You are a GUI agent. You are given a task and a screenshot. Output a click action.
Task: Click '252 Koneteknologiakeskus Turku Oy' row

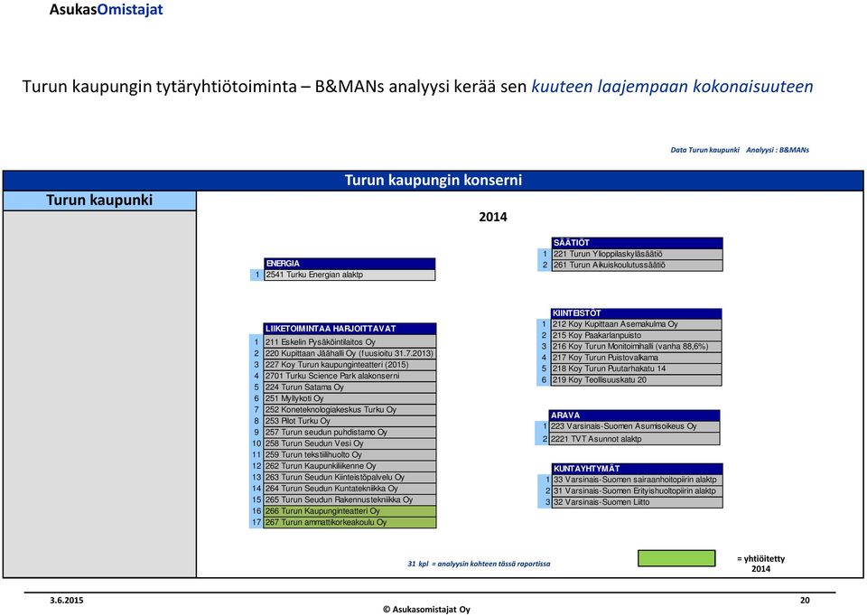pos(350,410)
